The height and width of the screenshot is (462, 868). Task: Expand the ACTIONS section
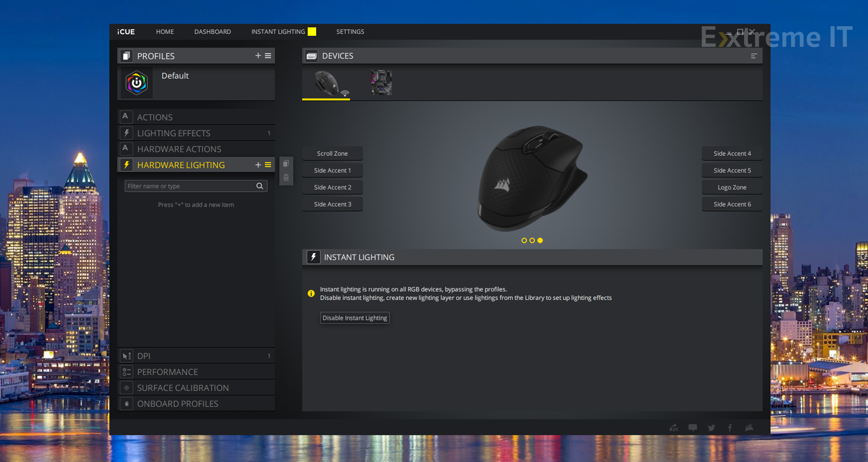(197, 117)
